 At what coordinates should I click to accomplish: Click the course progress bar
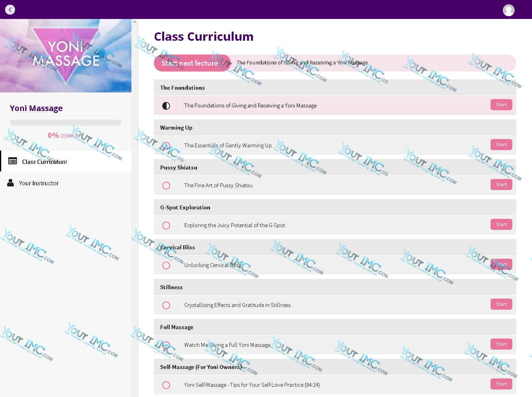pos(66,123)
